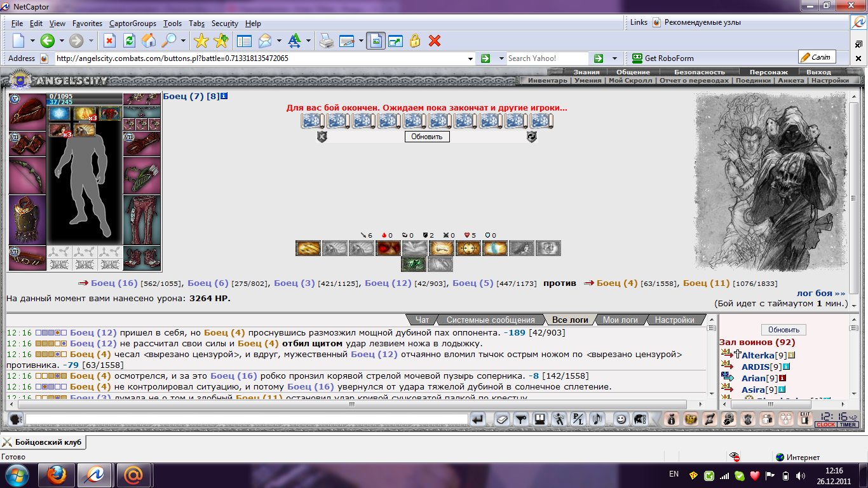The width and height of the screenshot is (868, 488).
Task: Open the Forward button dropdown arrow
Action: tap(91, 41)
